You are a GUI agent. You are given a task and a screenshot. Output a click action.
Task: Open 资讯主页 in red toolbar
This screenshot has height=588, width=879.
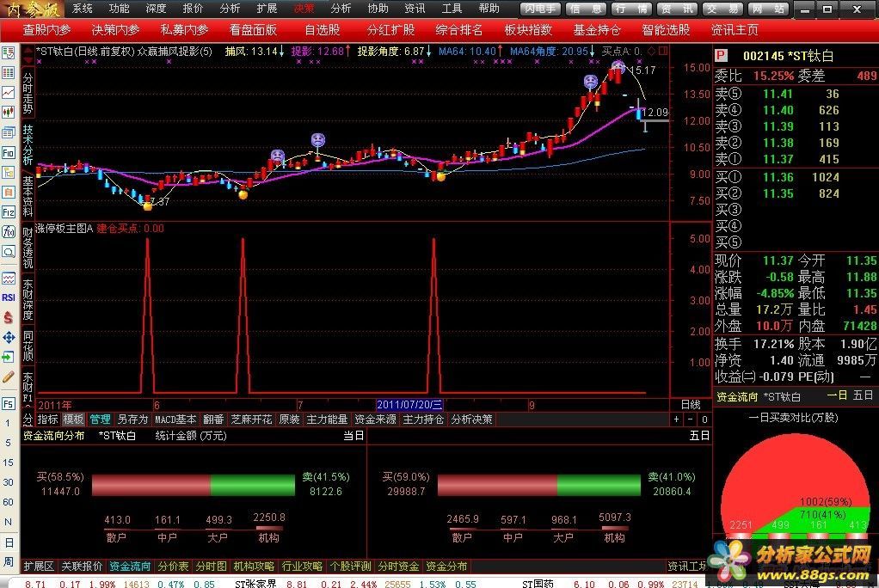click(735, 30)
